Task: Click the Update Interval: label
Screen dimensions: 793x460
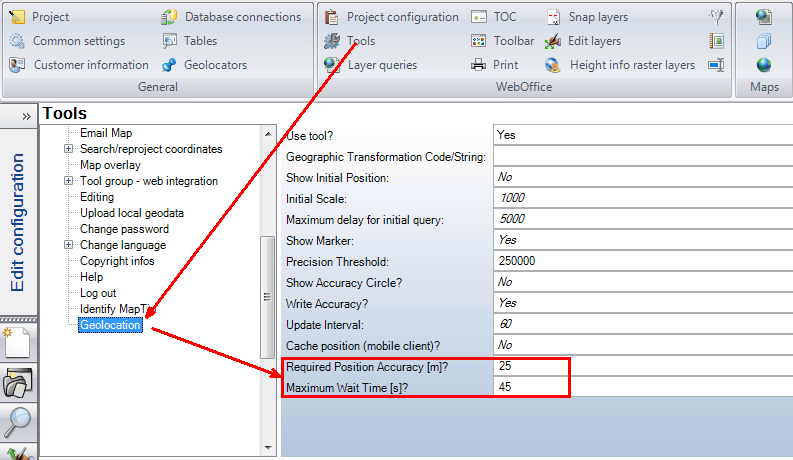Action: point(325,325)
